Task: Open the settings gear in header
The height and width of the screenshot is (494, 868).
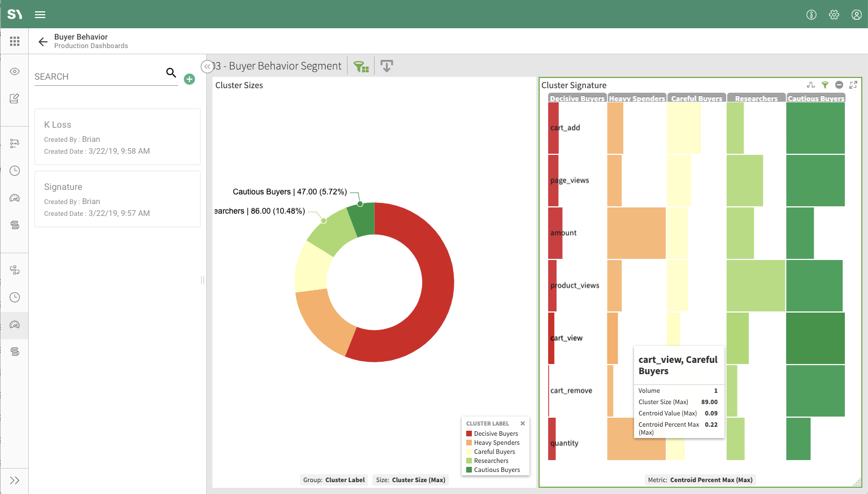Action: tap(834, 15)
